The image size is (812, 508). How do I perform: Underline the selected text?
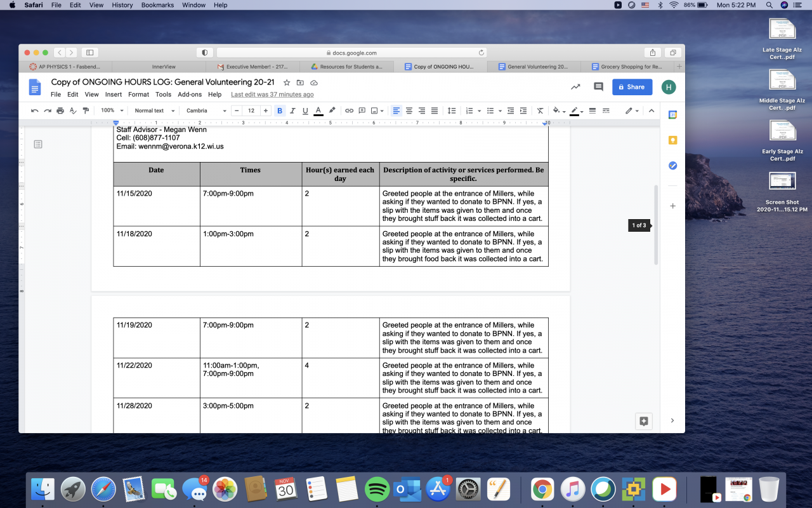click(305, 110)
